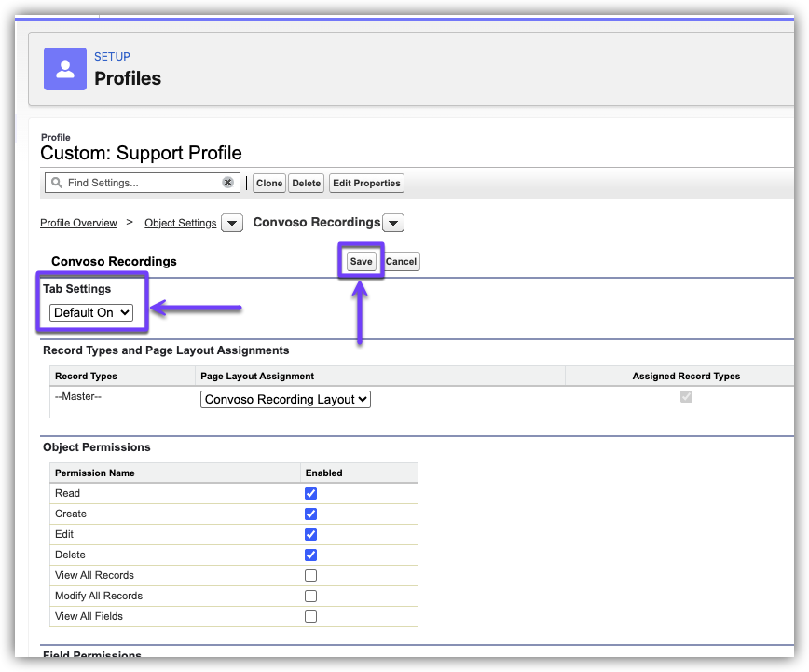Click into the Find Settings input field
Screen dimensions: 809x672
click(x=140, y=183)
